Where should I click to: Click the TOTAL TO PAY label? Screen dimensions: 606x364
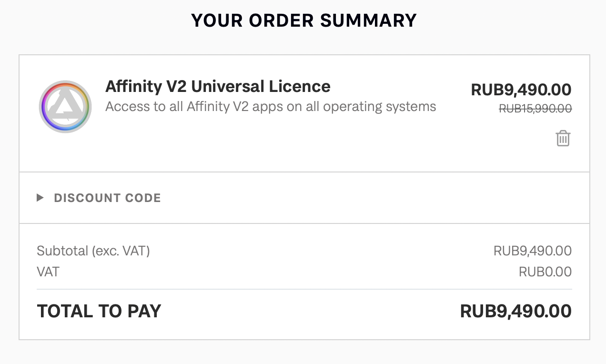tap(99, 311)
